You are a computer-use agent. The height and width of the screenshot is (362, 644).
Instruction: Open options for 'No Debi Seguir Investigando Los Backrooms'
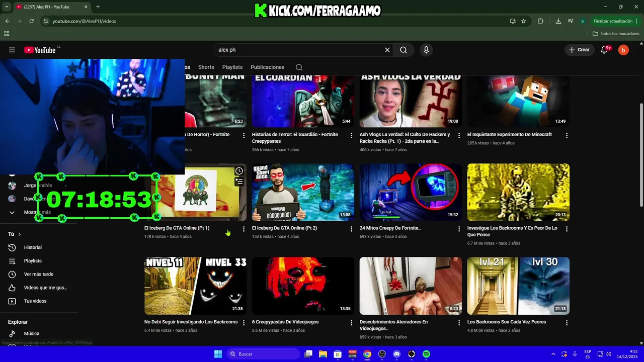tap(244, 323)
